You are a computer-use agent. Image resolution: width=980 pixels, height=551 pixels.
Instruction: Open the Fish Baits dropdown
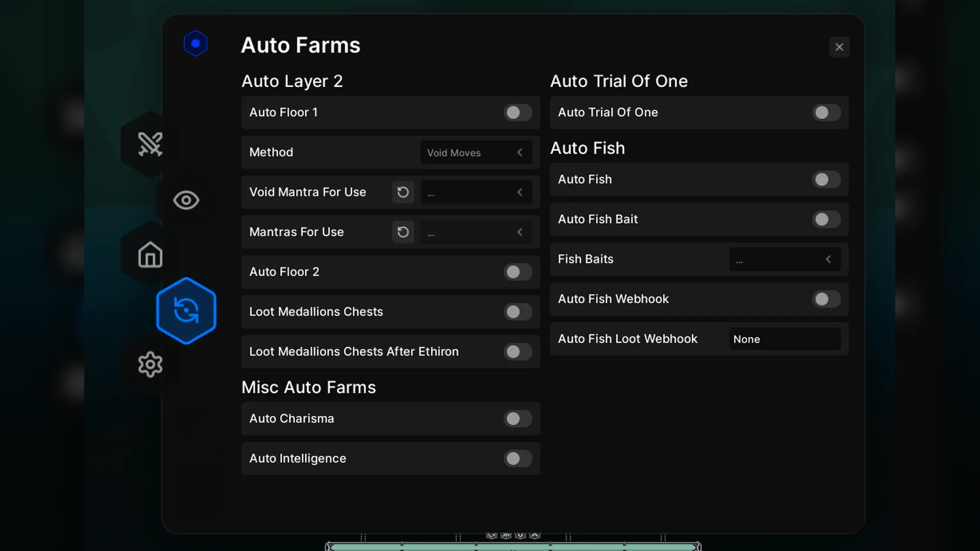coord(784,260)
